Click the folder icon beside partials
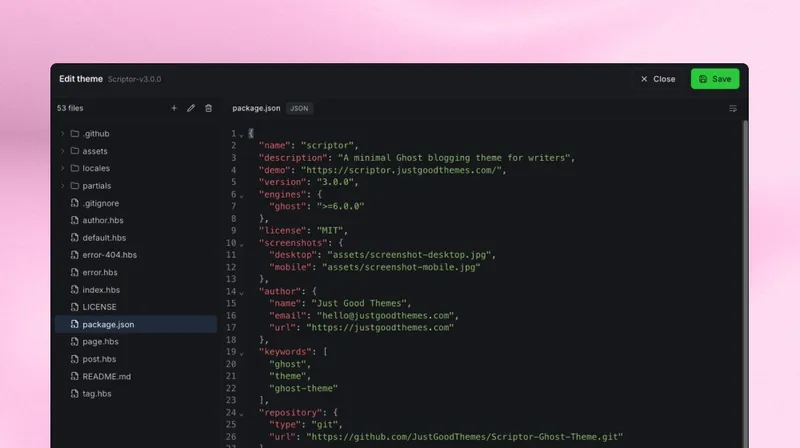Image resolution: width=800 pixels, height=448 pixels. pyautogui.click(x=74, y=186)
